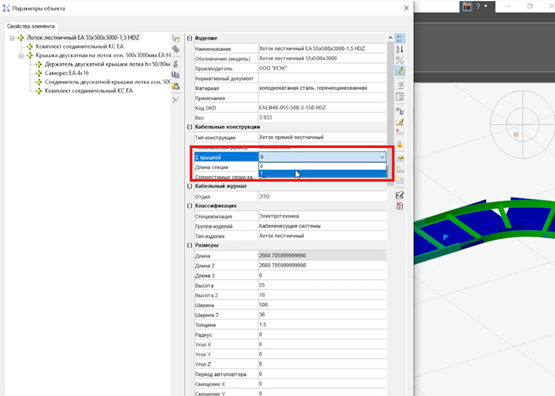Open the 'С крышкой' dropdown arrow

[x=382, y=157]
